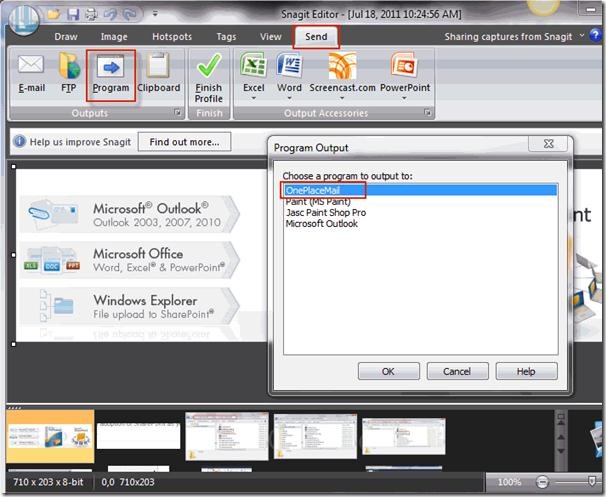Screen dimensions: 606x497
Task: Send capture via the FTP icon
Action: pyautogui.click(x=68, y=74)
